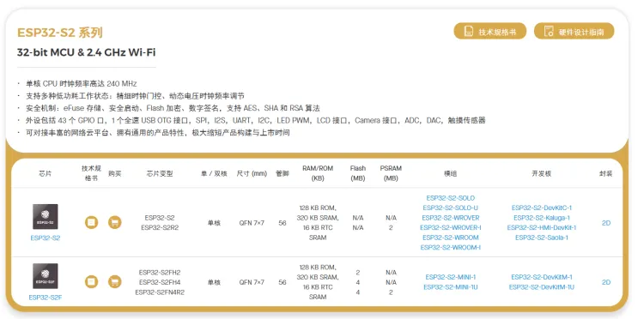
Task: Click the 模组 column header
Action: 450,173
